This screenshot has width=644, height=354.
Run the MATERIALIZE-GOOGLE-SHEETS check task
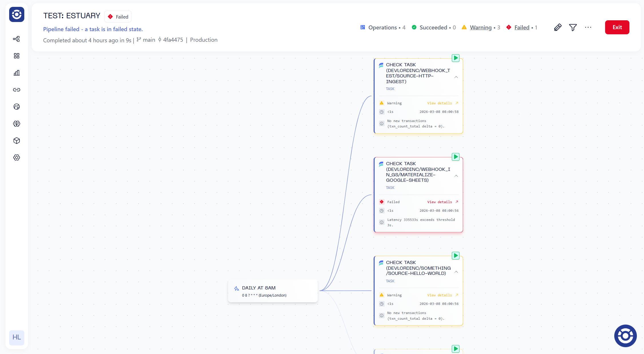(x=456, y=157)
